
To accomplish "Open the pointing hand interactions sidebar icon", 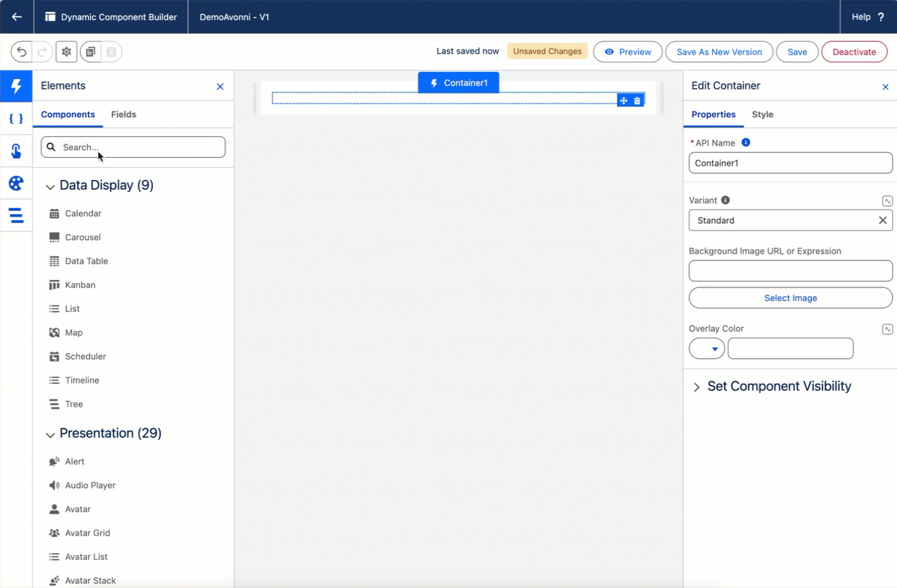I will click(16, 151).
